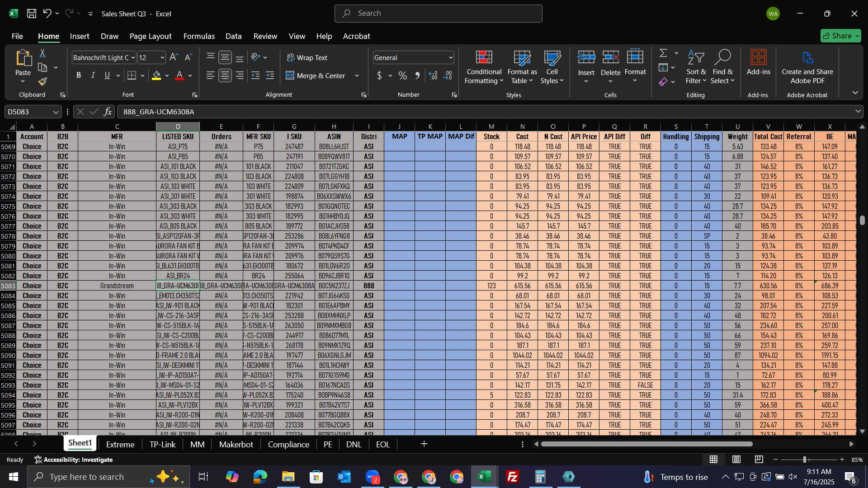Click the Share button
Image resolution: width=868 pixels, height=488 pixels.
coord(840,36)
